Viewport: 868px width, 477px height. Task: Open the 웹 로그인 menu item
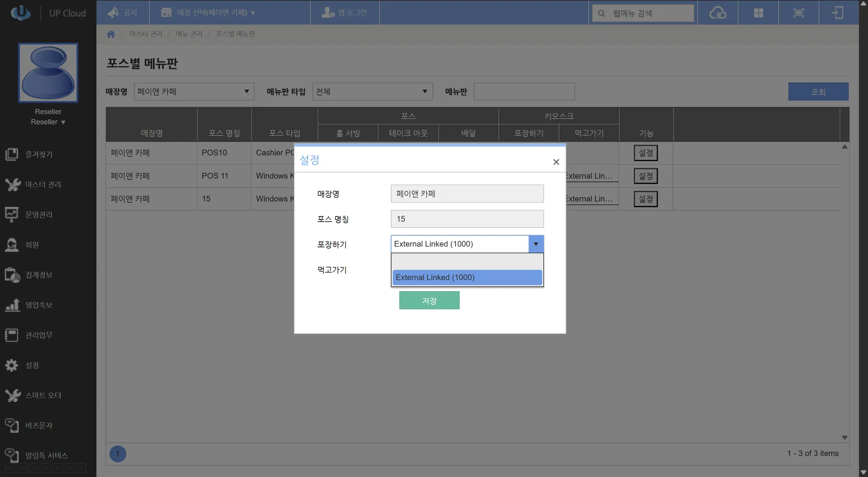coord(345,13)
